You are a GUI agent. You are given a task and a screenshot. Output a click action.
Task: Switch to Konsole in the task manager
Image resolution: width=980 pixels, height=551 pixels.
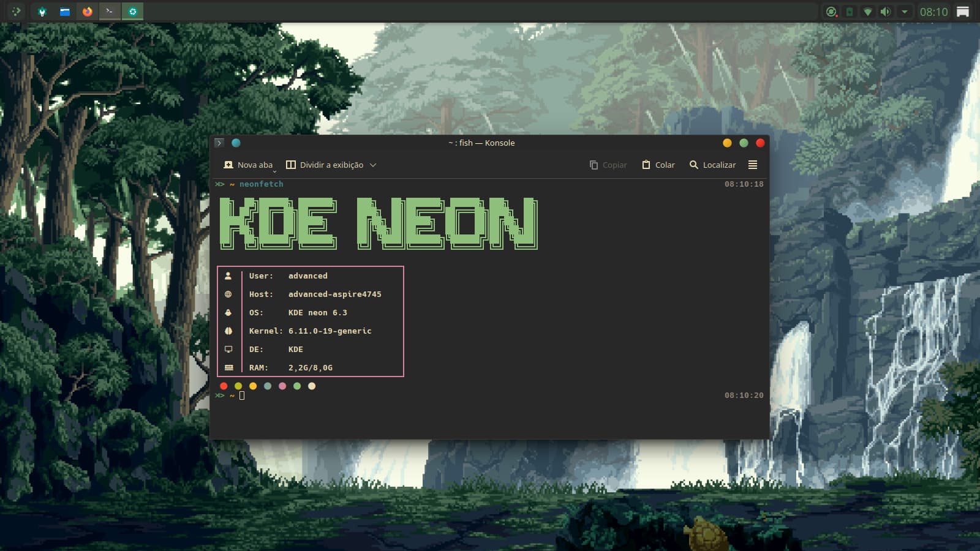tap(110, 12)
